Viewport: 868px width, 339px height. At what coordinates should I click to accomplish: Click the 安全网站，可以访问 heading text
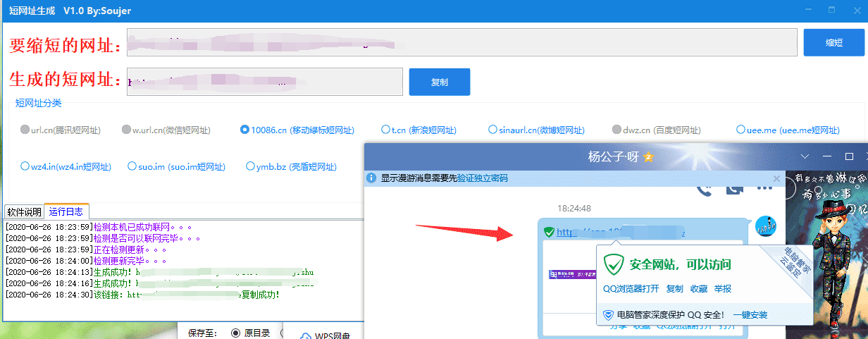point(681,265)
